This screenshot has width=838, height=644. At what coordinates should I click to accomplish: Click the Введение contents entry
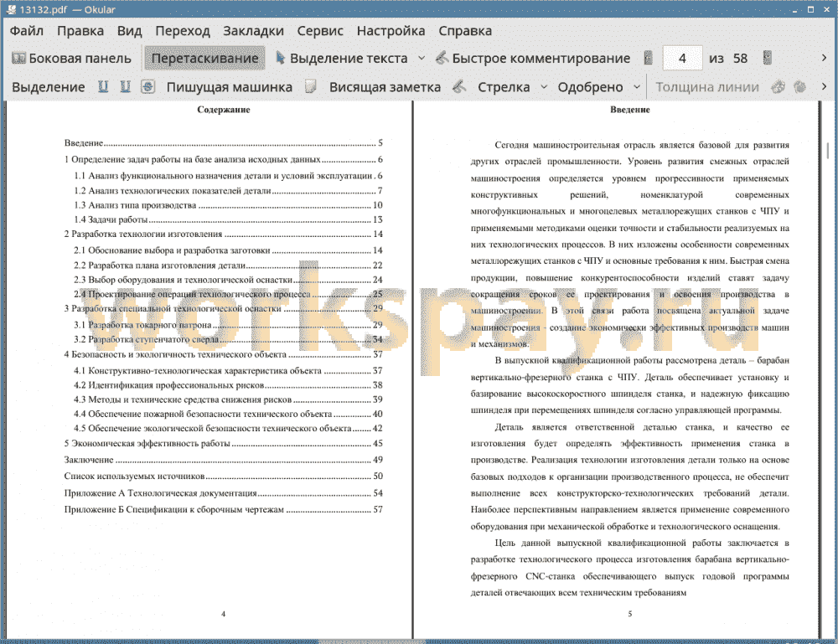224,143
